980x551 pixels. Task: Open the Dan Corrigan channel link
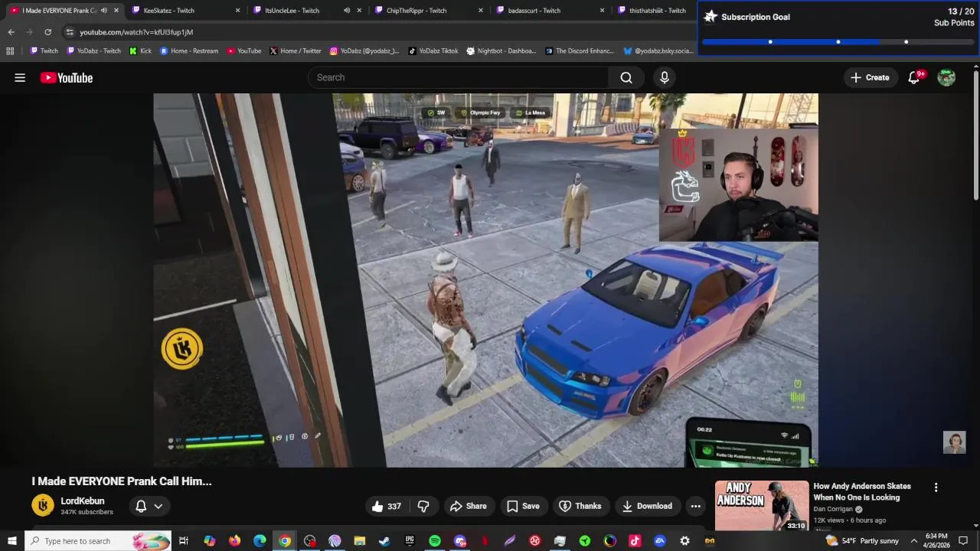click(x=833, y=509)
